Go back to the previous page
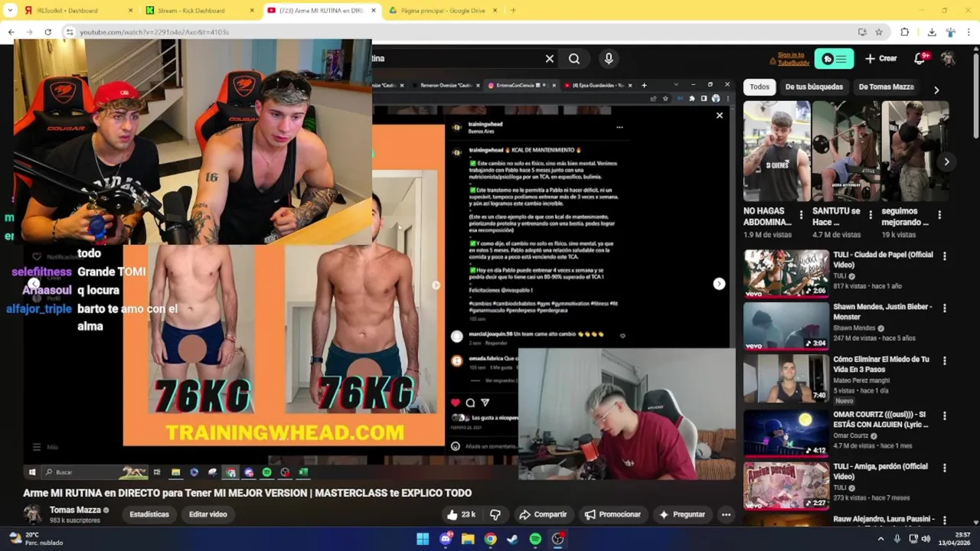This screenshot has height=551, width=980. tap(11, 32)
